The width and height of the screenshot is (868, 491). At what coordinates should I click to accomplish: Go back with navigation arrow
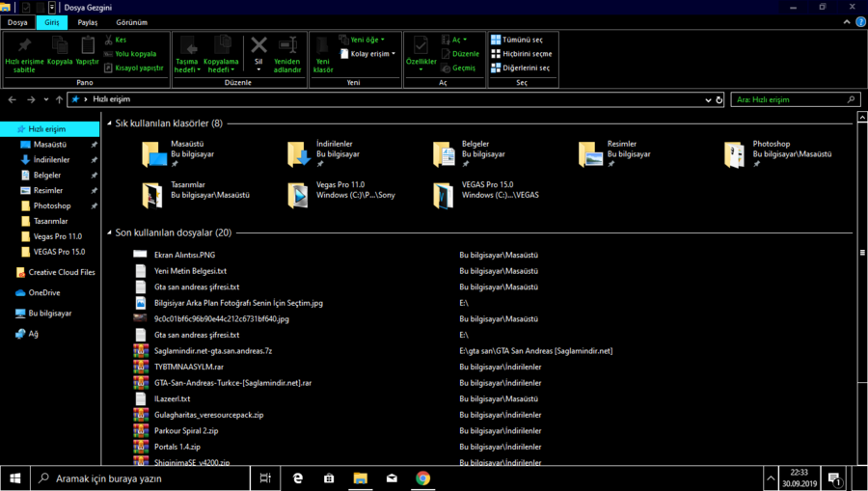[x=13, y=99]
